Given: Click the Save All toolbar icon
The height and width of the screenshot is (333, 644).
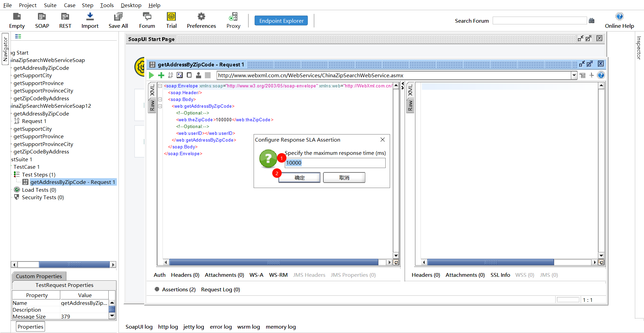Looking at the screenshot, I should pyautogui.click(x=118, y=20).
